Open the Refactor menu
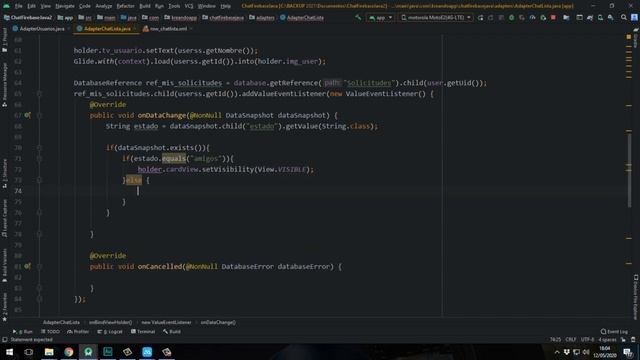Image resolution: width=640 pixels, height=360 pixels. (125, 6)
